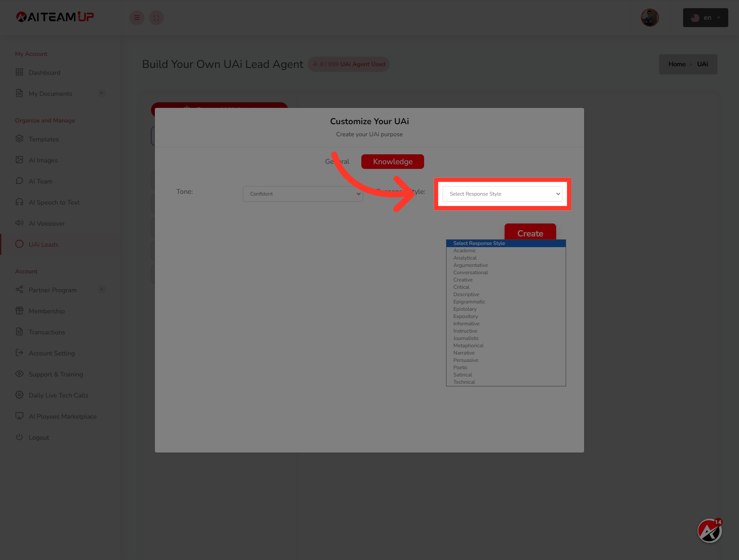Open the en language selector
Screen dimensions: 739x560
click(x=705, y=18)
